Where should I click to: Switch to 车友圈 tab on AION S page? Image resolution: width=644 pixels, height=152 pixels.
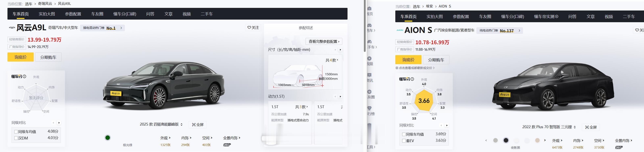485,17
